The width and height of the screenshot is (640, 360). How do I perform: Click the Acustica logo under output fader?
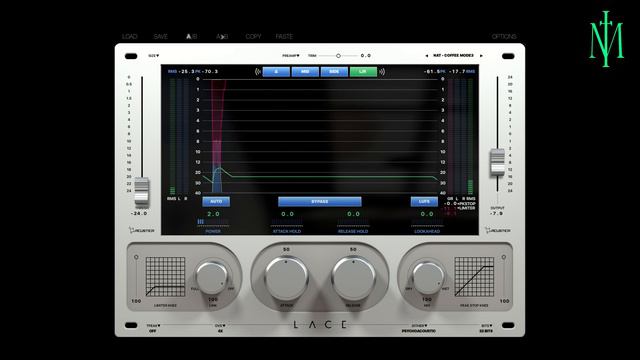498,230
